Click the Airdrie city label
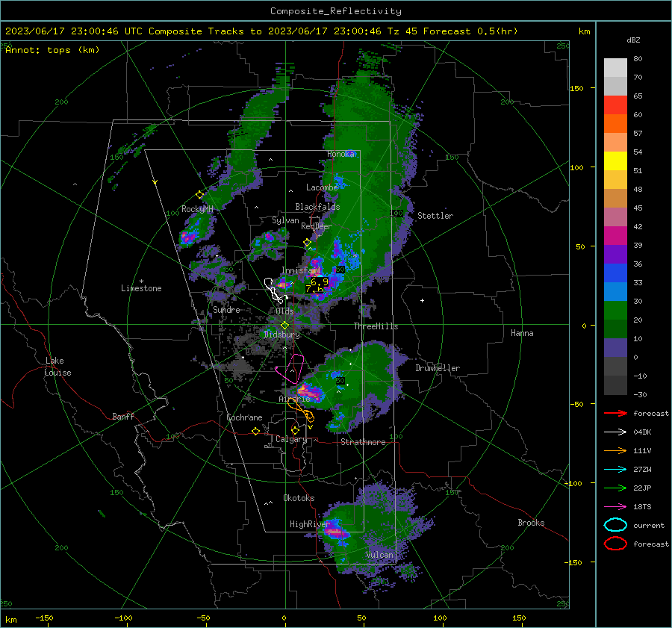 (294, 399)
